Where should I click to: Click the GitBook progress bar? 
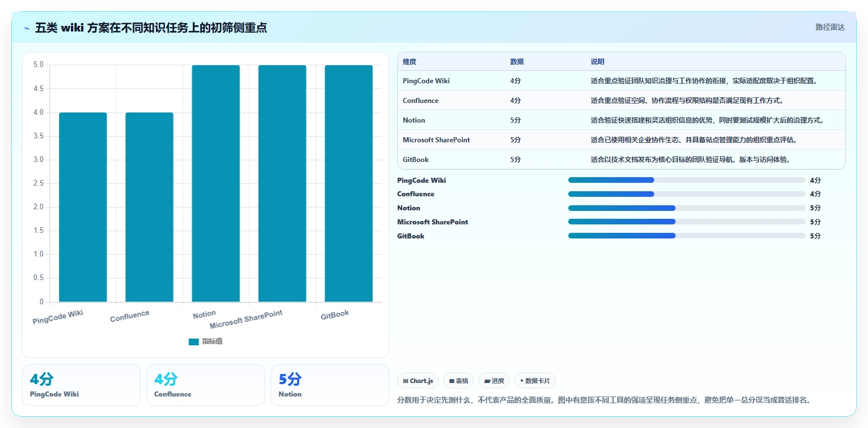[687, 236]
